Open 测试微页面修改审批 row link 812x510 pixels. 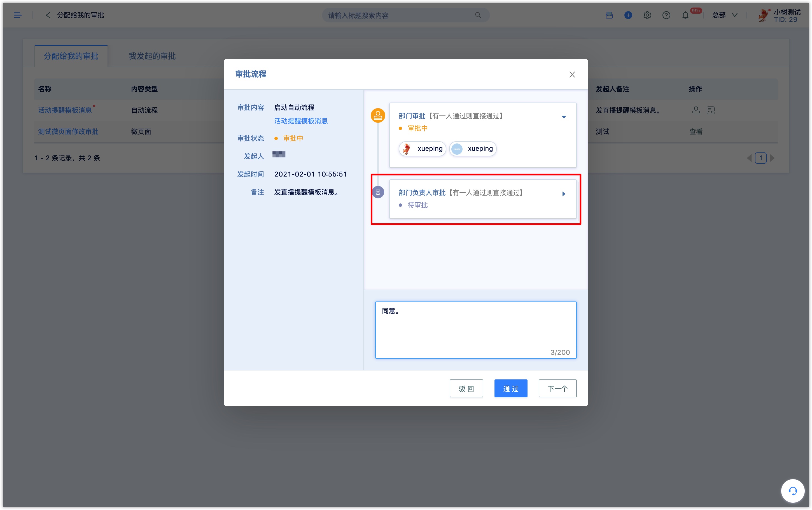coord(68,131)
